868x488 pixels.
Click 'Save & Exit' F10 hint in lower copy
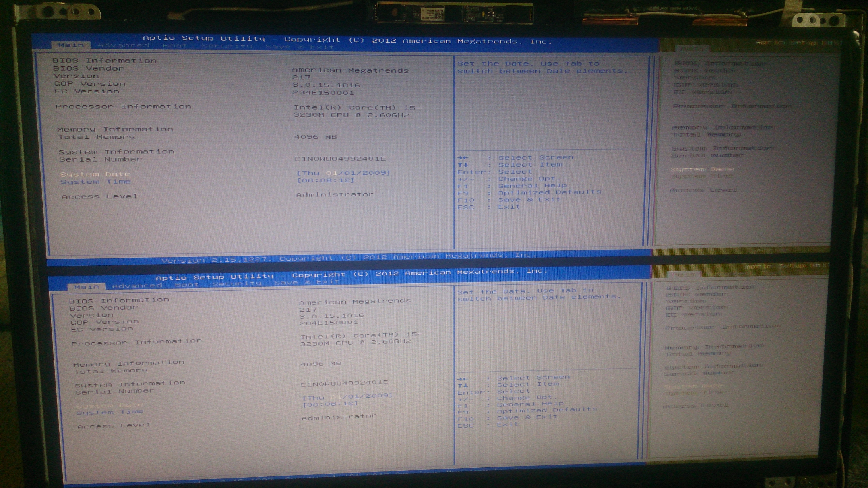click(527, 417)
